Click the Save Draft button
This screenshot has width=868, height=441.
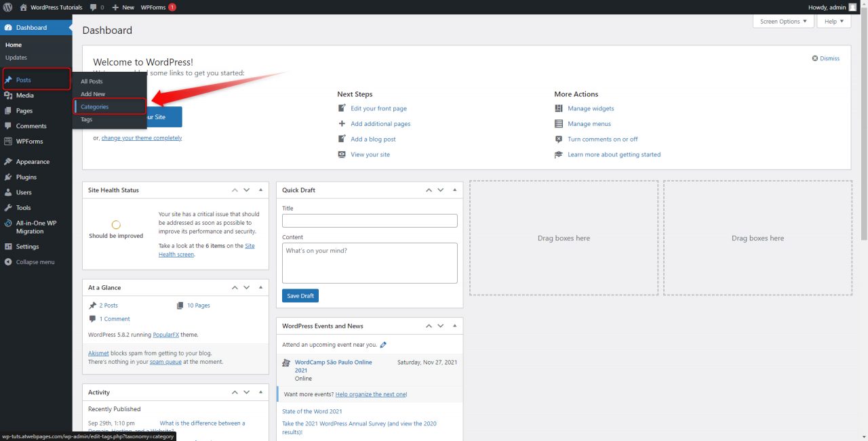[300, 295]
